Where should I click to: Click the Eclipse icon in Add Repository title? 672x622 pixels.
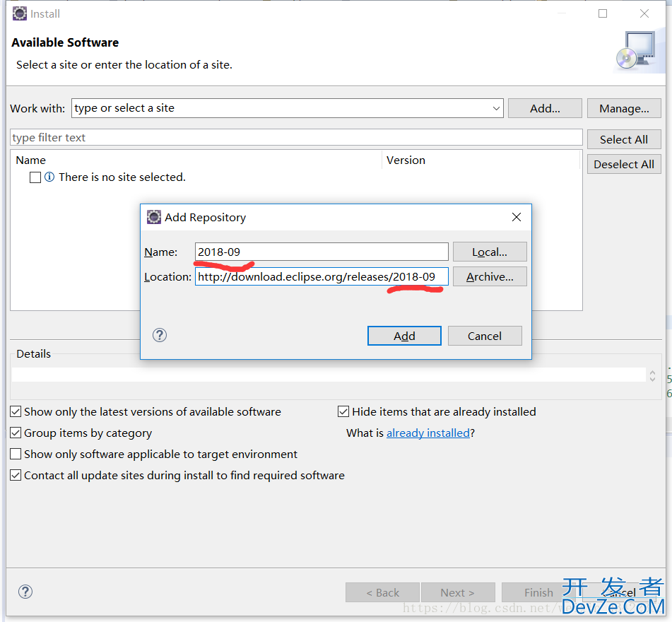(154, 217)
